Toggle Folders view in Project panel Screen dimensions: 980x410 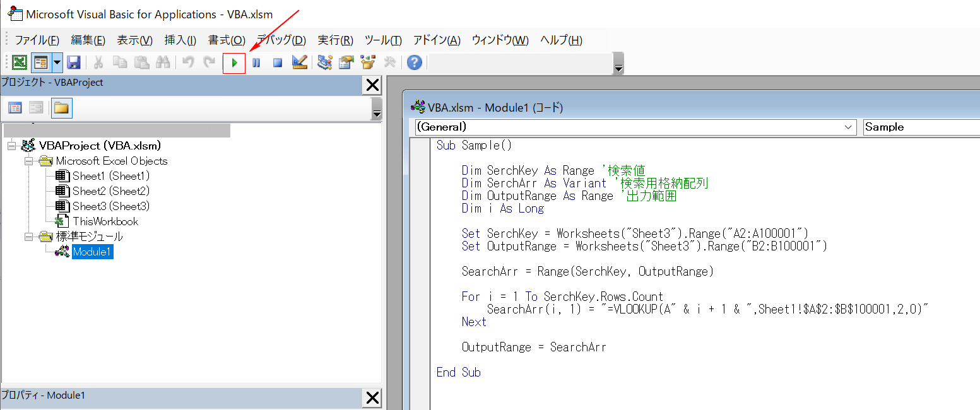click(x=61, y=108)
